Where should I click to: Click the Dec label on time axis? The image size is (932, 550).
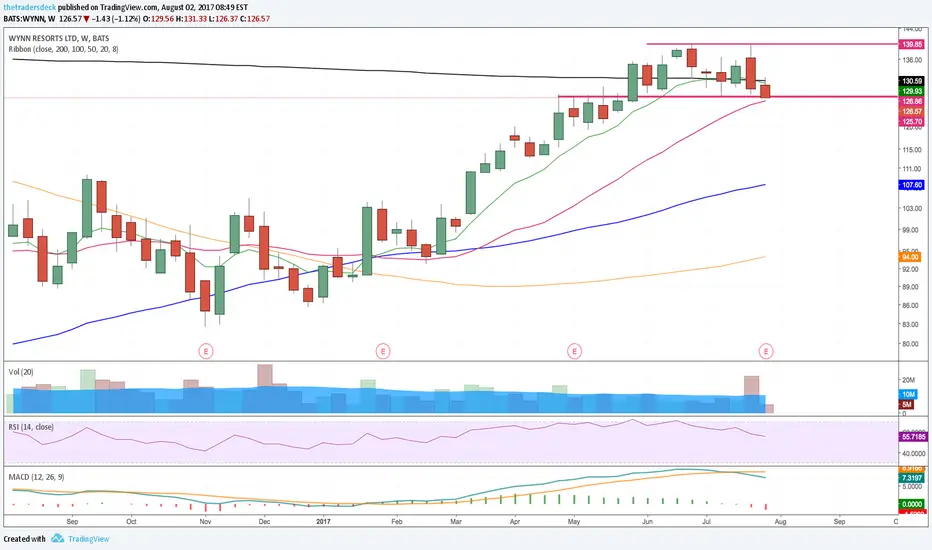[264, 521]
